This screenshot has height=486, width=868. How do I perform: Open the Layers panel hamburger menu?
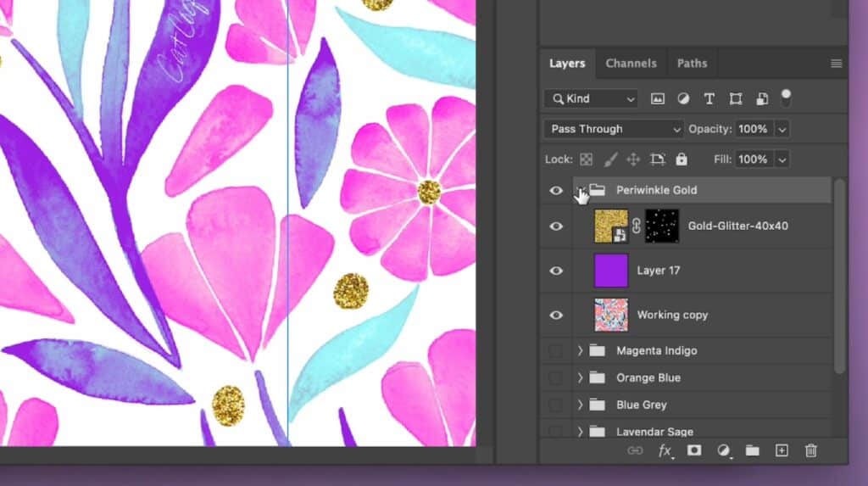(x=836, y=64)
